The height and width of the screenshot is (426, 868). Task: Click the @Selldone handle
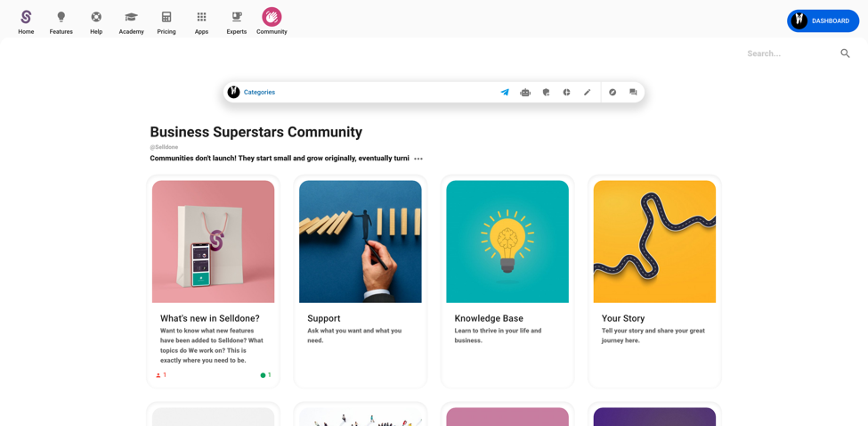pos(164,147)
